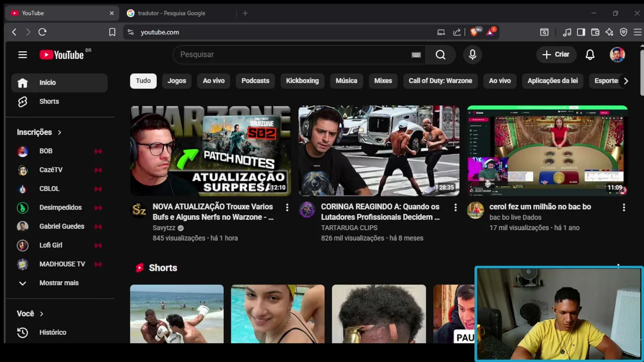Bookmark this page in the toolbar
Viewport: 644px width, 362px height.
pos(112,32)
